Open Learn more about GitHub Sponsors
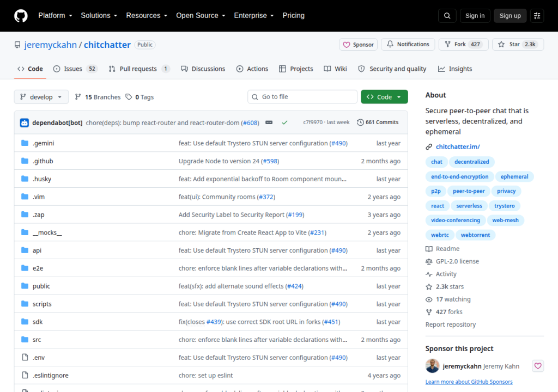The width and height of the screenshot is (558, 392). (x=469, y=382)
